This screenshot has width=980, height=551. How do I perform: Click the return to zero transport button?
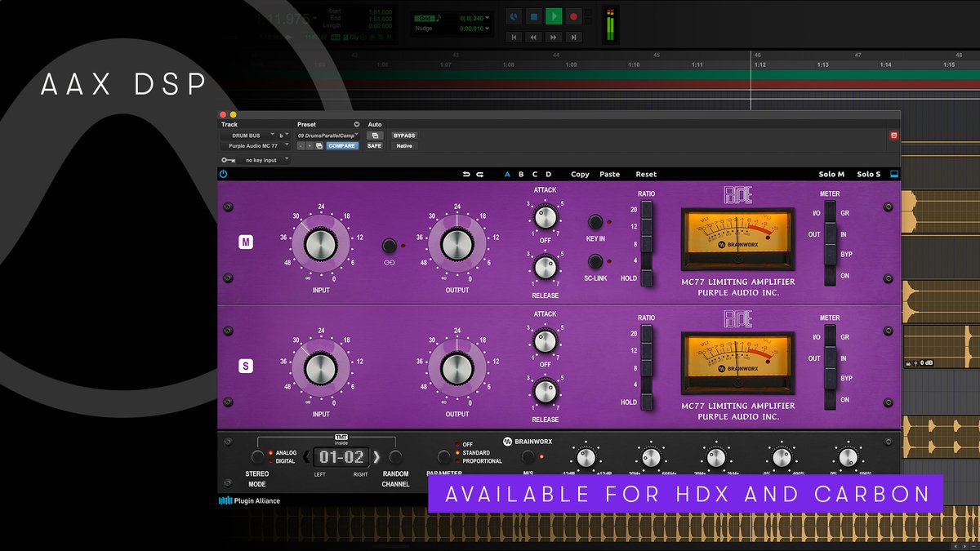(x=514, y=37)
